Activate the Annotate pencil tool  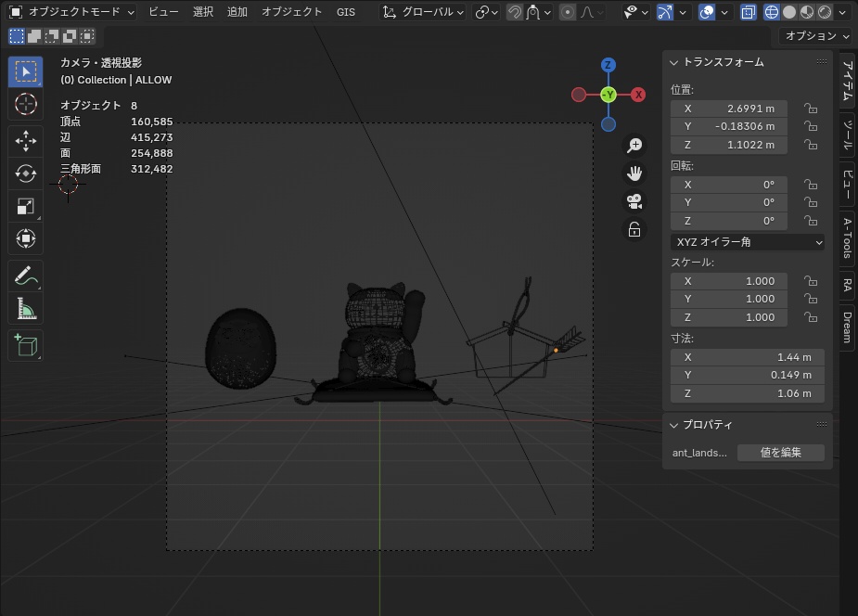pyautogui.click(x=25, y=276)
